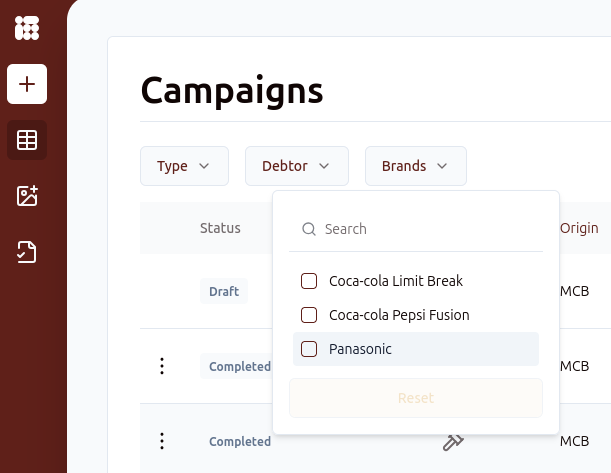Image resolution: width=611 pixels, height=473 pixels.
Task: Select the Panasonic option label
Action: point(360,349)
